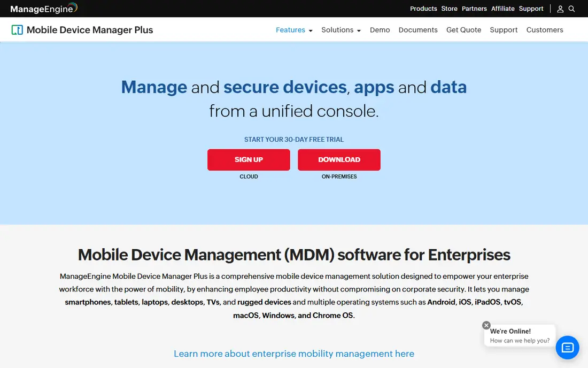
Task: Expand the Features dropdown menu
Action: coord(294,29)
